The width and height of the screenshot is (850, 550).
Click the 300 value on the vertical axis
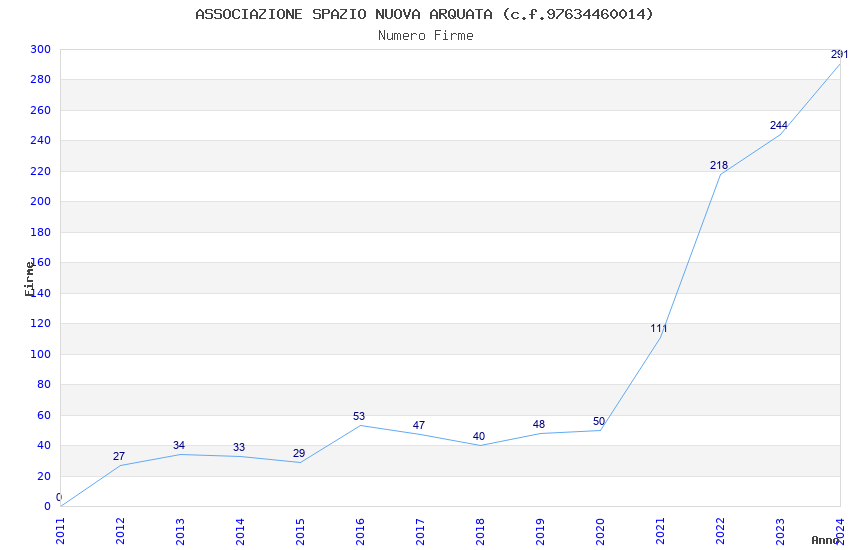point(41,49)
